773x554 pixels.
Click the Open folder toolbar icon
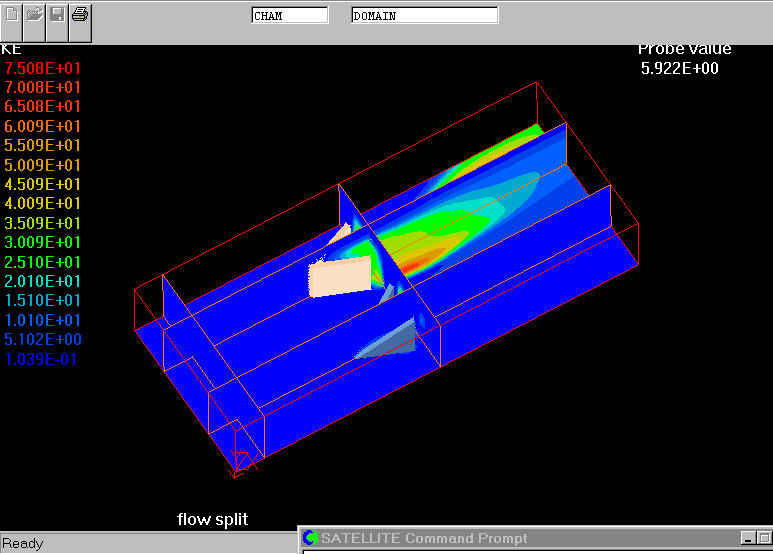35,15
